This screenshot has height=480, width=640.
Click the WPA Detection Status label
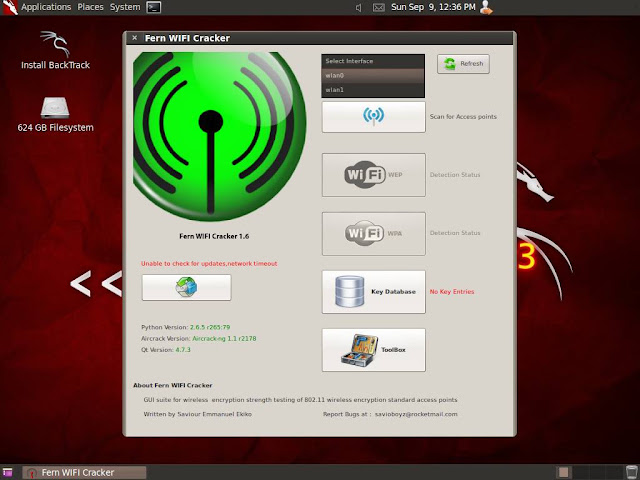click(x=455, y=233)
